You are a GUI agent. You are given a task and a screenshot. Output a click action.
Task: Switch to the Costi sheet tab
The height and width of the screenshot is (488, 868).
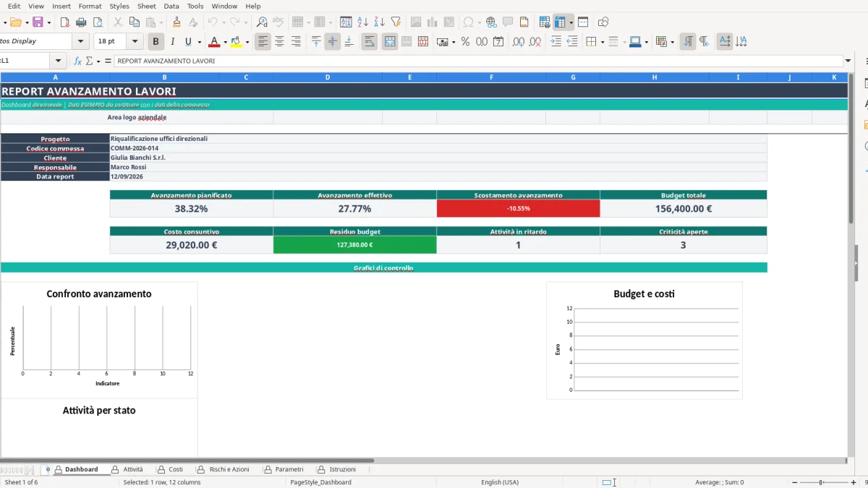tap(171, 469)
